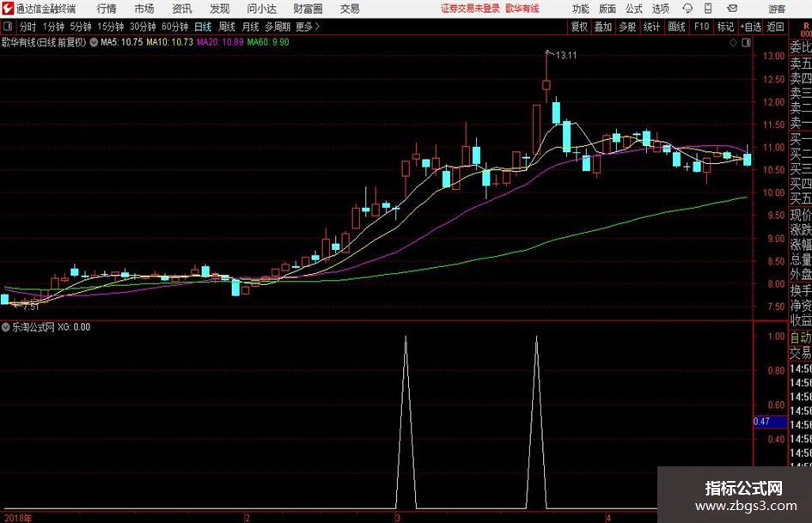
Task: Open the headset customer service icon
Action: 687,9
